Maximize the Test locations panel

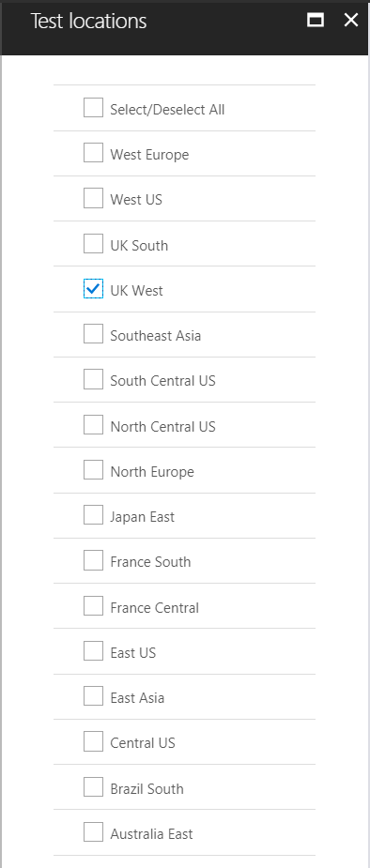[316, 21]
